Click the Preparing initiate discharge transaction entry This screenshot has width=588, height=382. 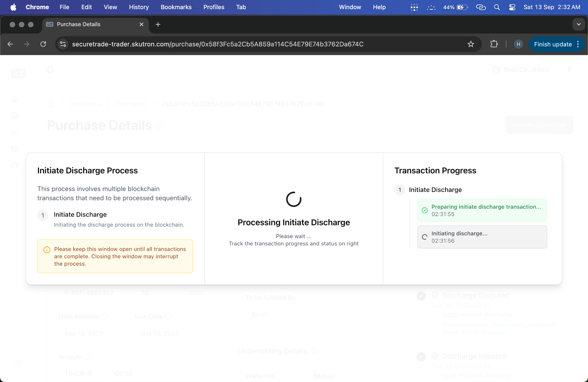(x=482, y=210)
